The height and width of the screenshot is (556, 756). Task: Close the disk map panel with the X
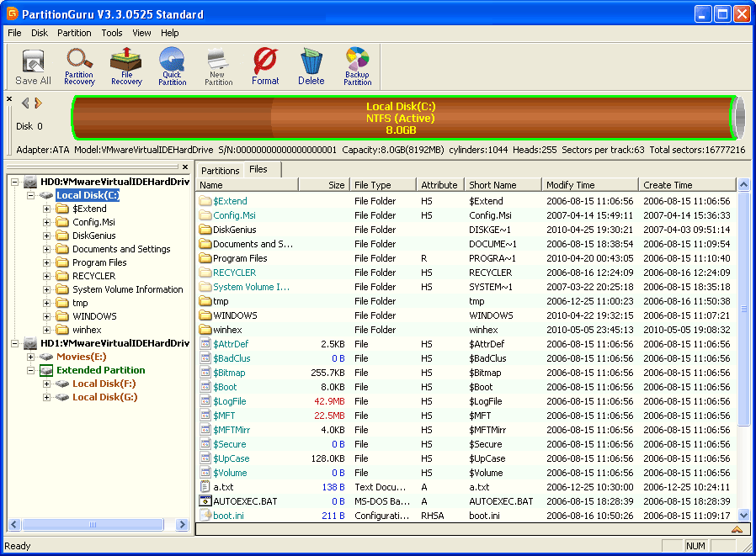coord(9,98)
